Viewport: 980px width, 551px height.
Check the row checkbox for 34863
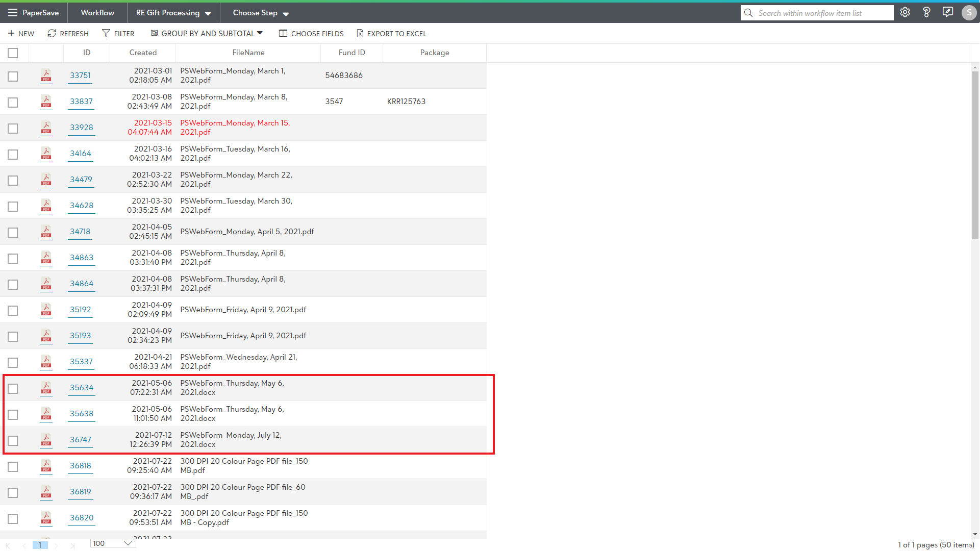(x=13, y=259)
